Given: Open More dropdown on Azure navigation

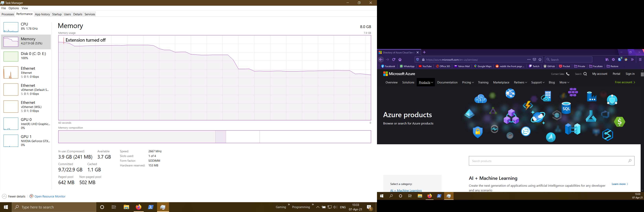Looking at the screenshot, I should 564,82.
